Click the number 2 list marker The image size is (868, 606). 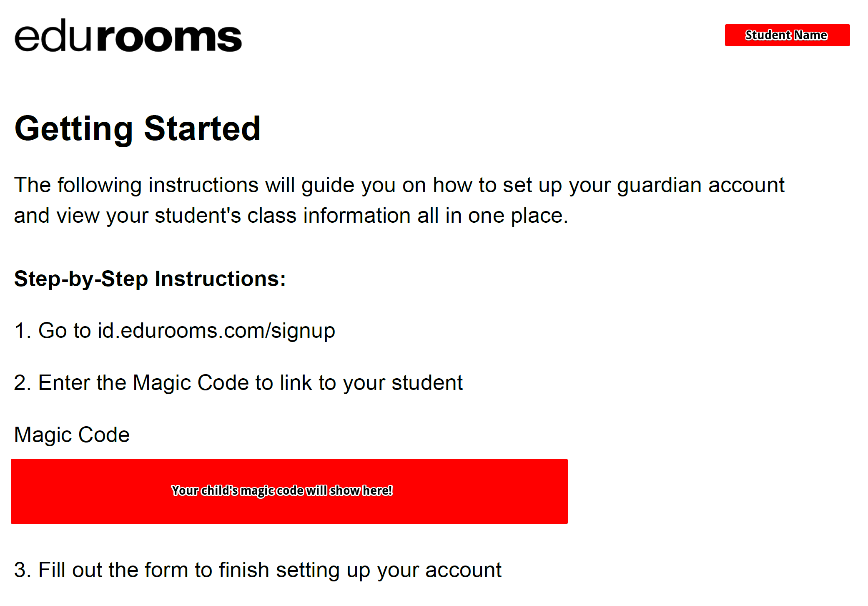(x=23, y=383)
